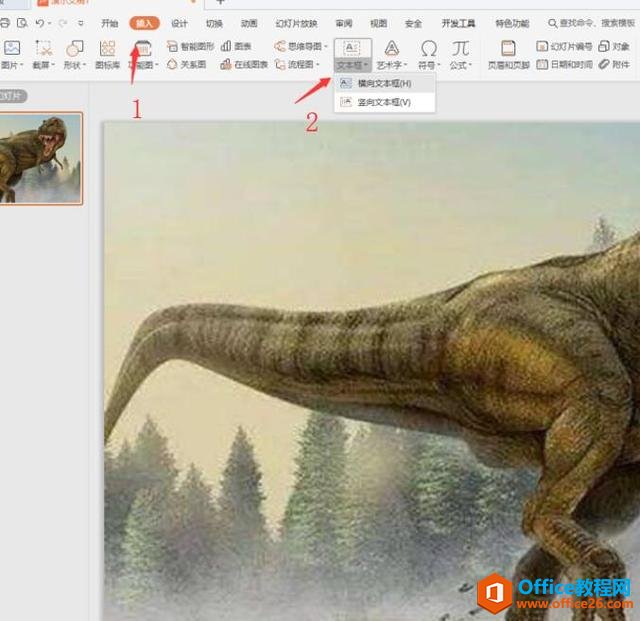Select 横向文本框(H) horizontal text box option
This screenshot has height=621, width=640.
[x=384, y=83]
